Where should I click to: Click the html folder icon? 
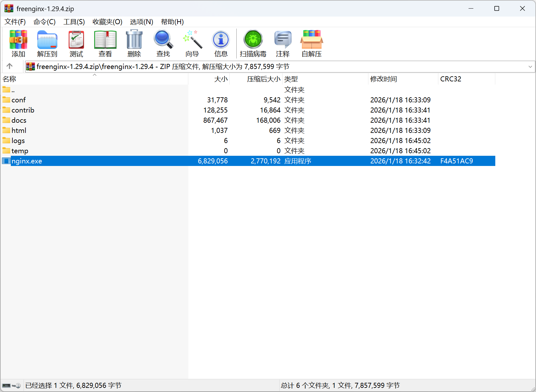coord(6,130)
